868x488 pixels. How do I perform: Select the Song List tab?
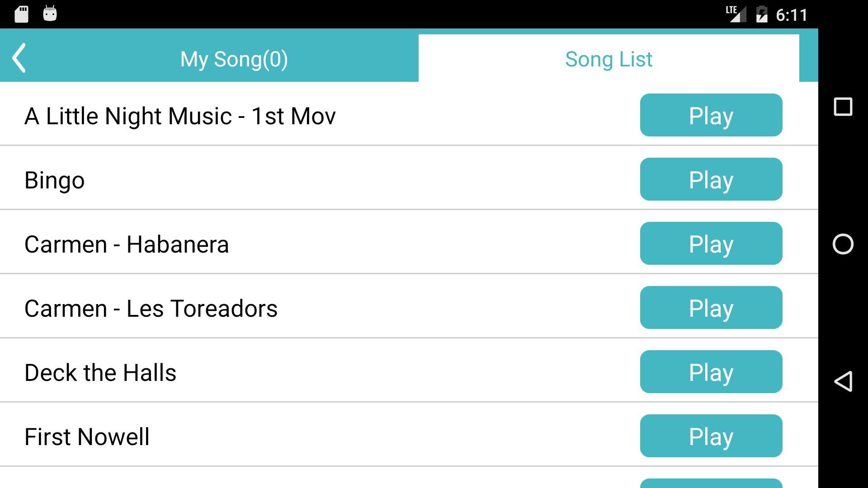coord(609,59)
